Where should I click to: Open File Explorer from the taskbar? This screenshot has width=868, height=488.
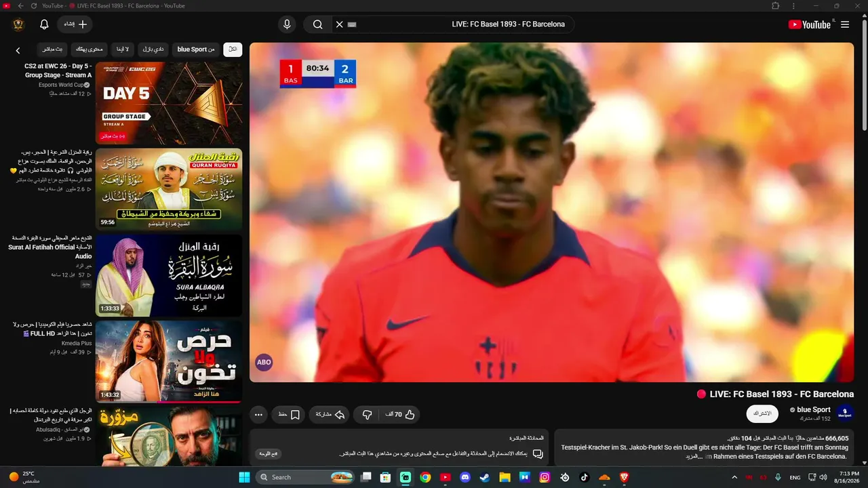pos(505,477)
